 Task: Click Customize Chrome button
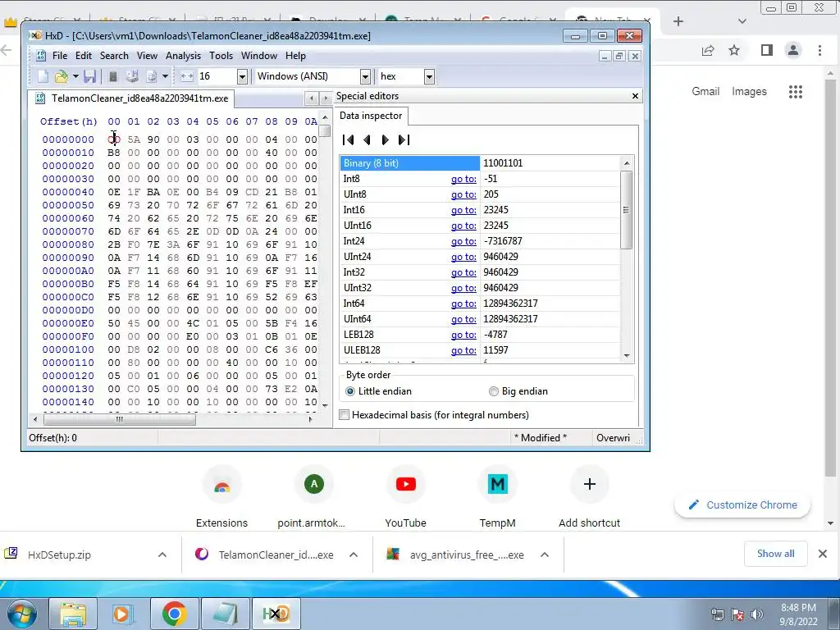point(742,505)
